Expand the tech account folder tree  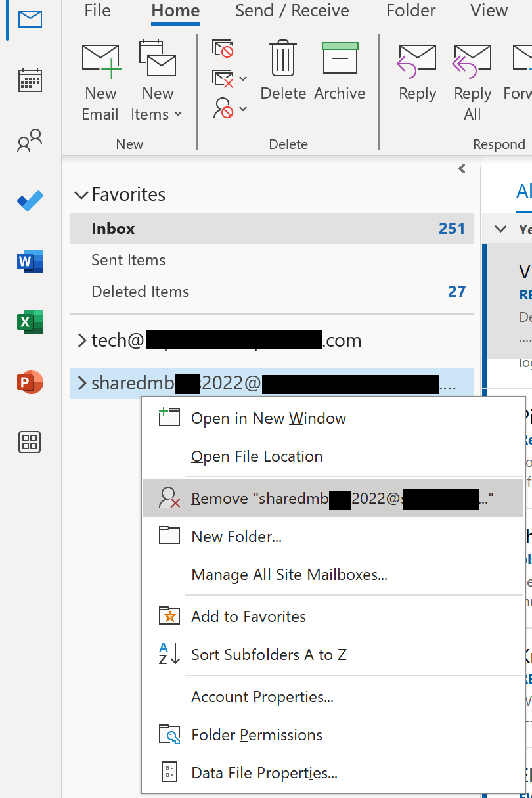click(x=81, y=340)
